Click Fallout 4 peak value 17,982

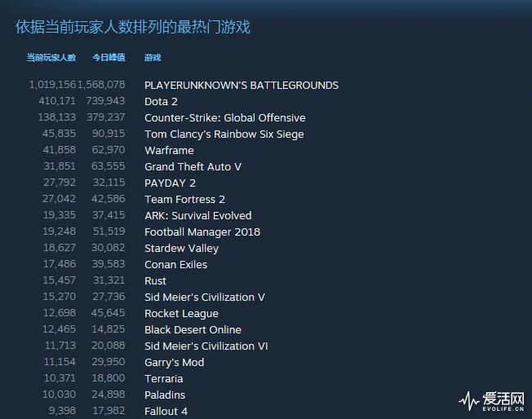[x=109, y=411]
